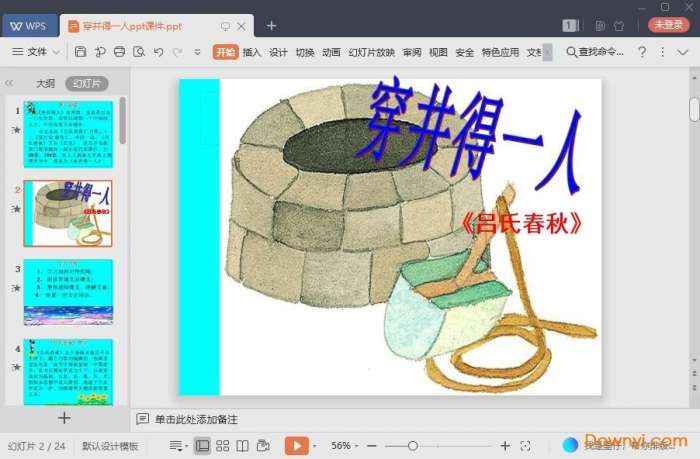This screenshot has height=459, width=700.
Task: Click the 默认设计模板 status label
Action: 110,446
